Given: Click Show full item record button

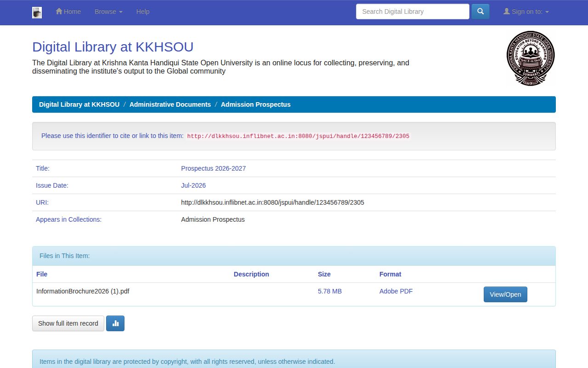Looking at the screenshot, I should (68, 323).
